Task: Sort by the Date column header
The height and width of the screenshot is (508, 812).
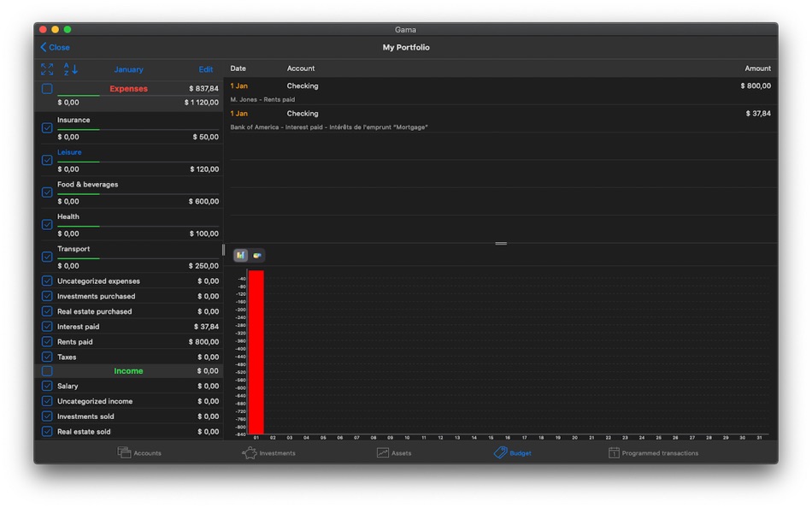Action: (x=238, y=68)
